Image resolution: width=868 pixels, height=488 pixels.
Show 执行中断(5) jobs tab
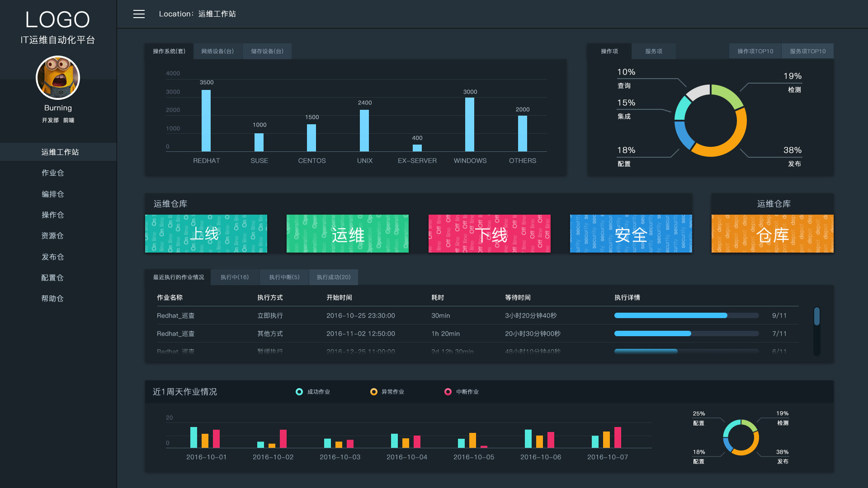(x=284, y=277)
